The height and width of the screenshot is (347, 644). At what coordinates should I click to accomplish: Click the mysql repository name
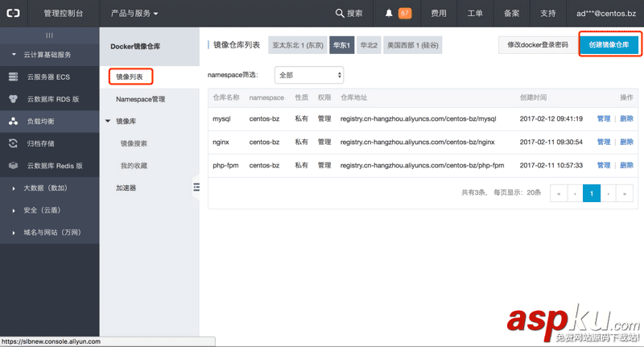coord(222,118)
